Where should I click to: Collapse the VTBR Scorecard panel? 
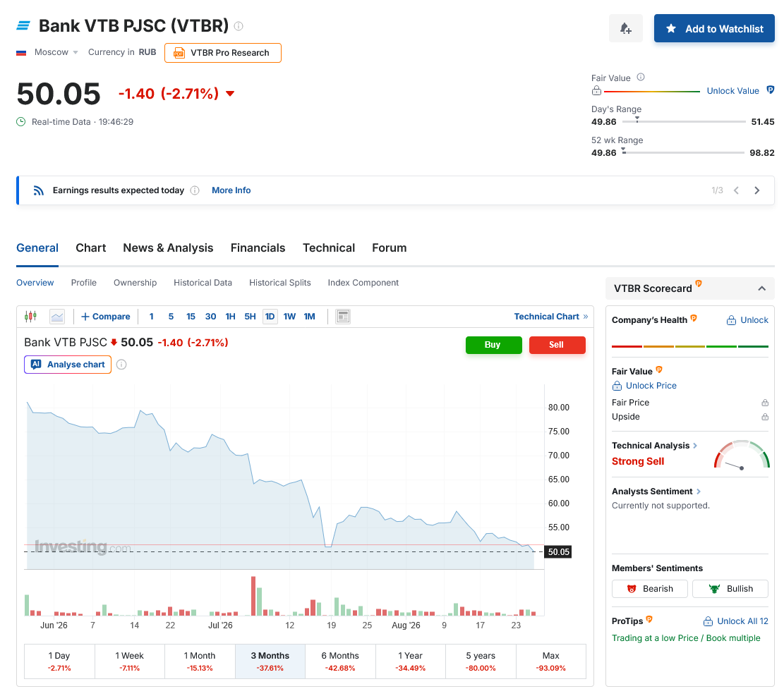pyautogui.click(x=761, y=288)
